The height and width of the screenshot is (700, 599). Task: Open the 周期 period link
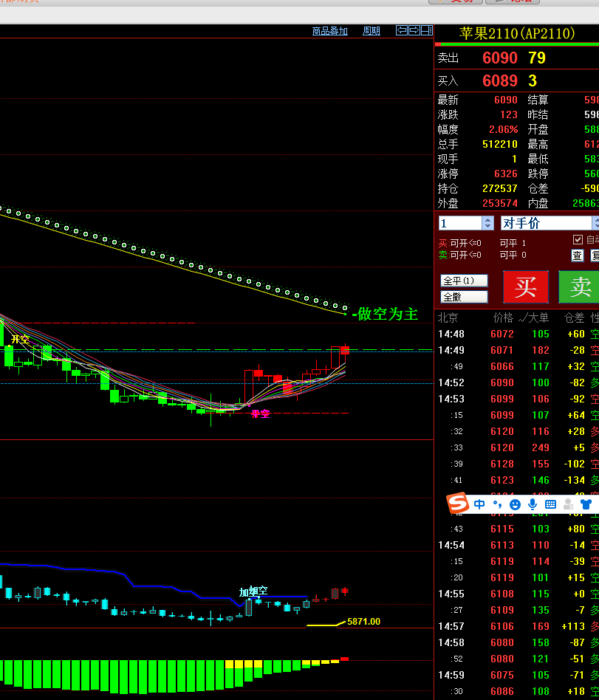click(372, 31)
